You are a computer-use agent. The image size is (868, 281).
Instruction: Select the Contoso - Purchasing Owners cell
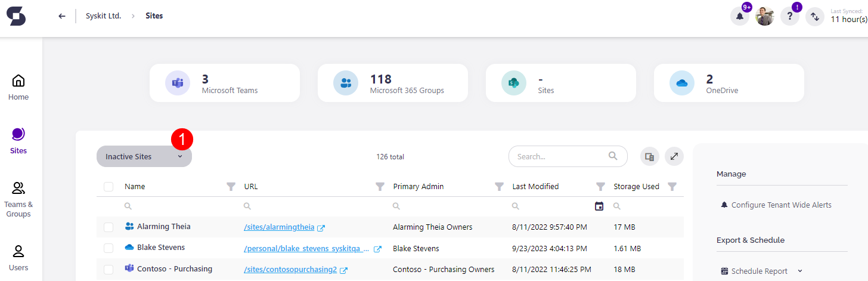tap(444, 269)
